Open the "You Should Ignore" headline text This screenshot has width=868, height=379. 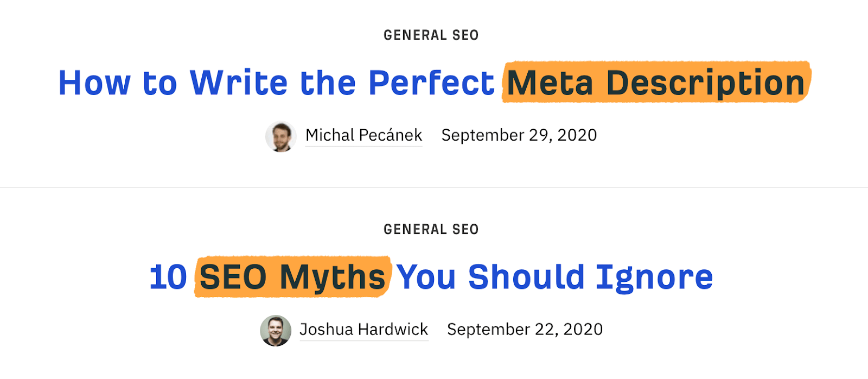pyautogui.click(x=554, y=277)
